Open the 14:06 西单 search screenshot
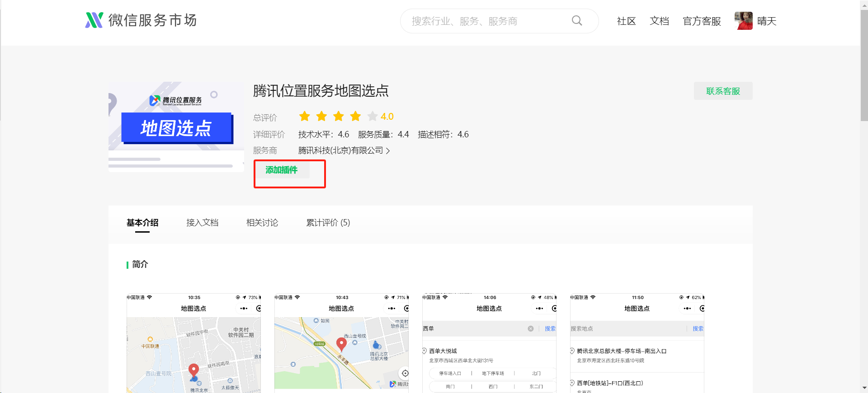Viewport: 868px width, 393px height. point(490,343)
